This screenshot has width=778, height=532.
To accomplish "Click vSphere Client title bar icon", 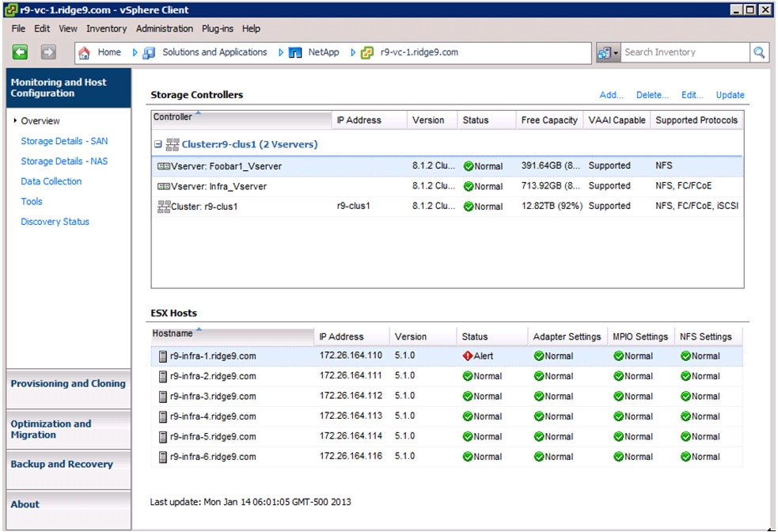I will (11, 10).
